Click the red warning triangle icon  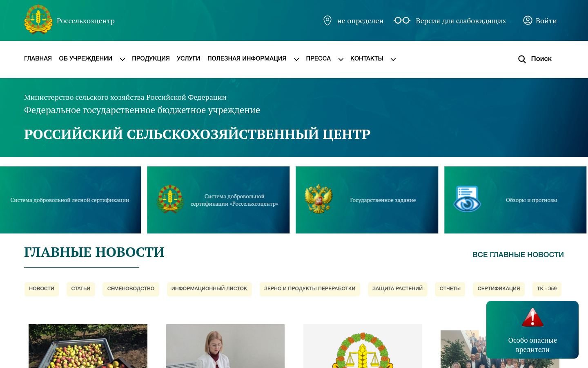532,318
